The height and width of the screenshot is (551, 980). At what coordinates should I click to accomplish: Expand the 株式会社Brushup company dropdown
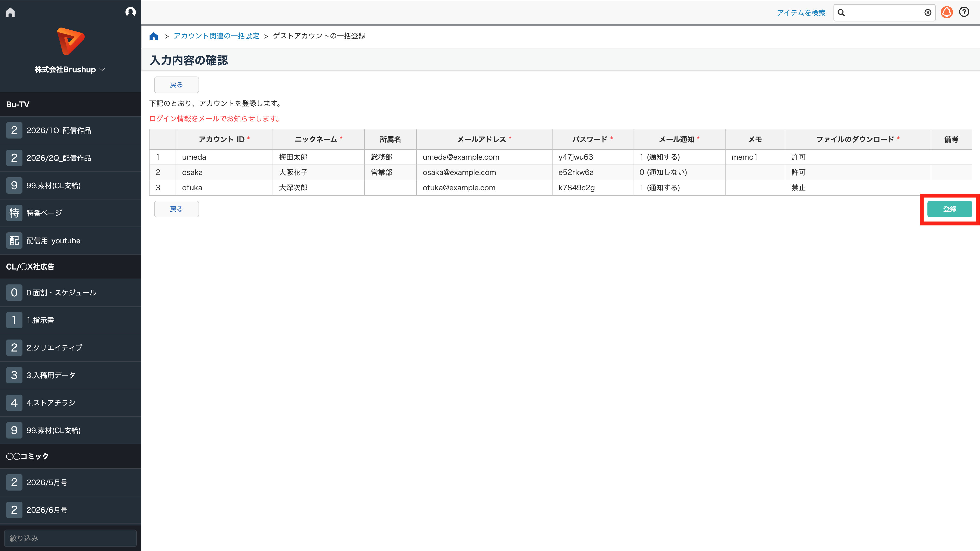(70, 70)
